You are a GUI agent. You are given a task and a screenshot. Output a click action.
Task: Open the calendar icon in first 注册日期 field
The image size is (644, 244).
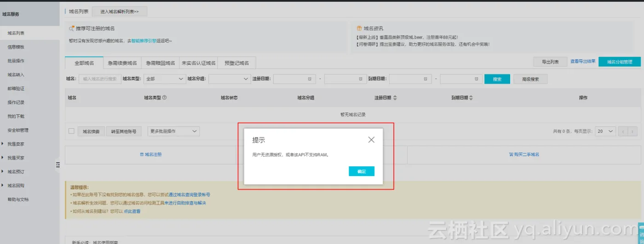point(310,79)
